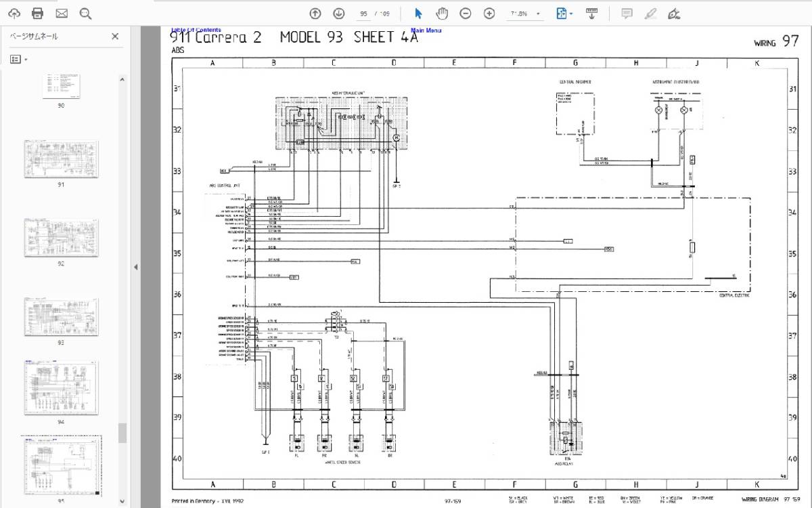Choose the selection arrow tool

tap(418, 14)
